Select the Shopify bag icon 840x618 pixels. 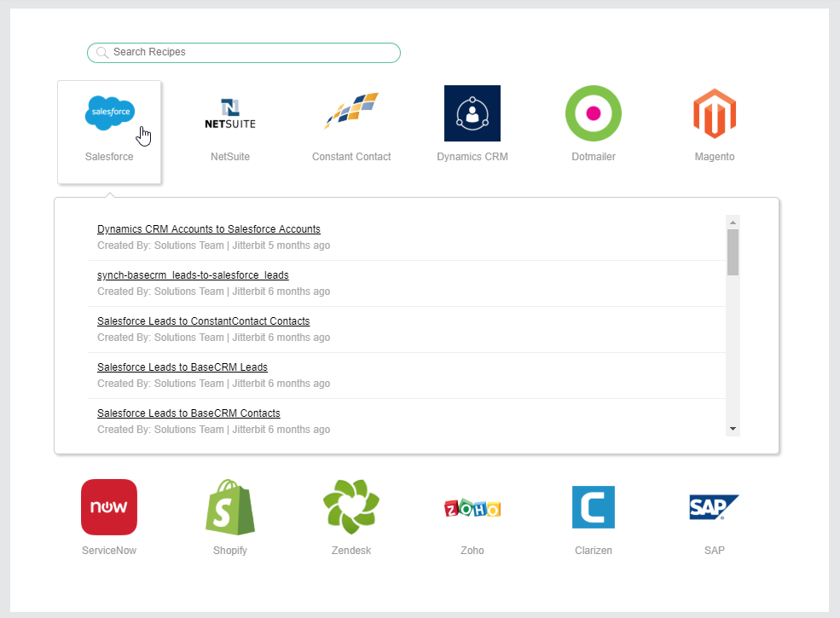tap(230, 507)
